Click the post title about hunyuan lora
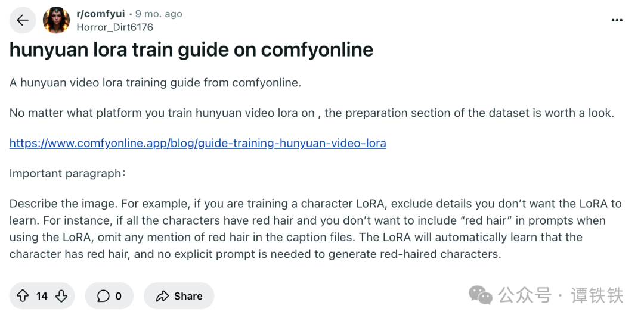This screenshot has height=321, width=644. click(x=191, y=49)
